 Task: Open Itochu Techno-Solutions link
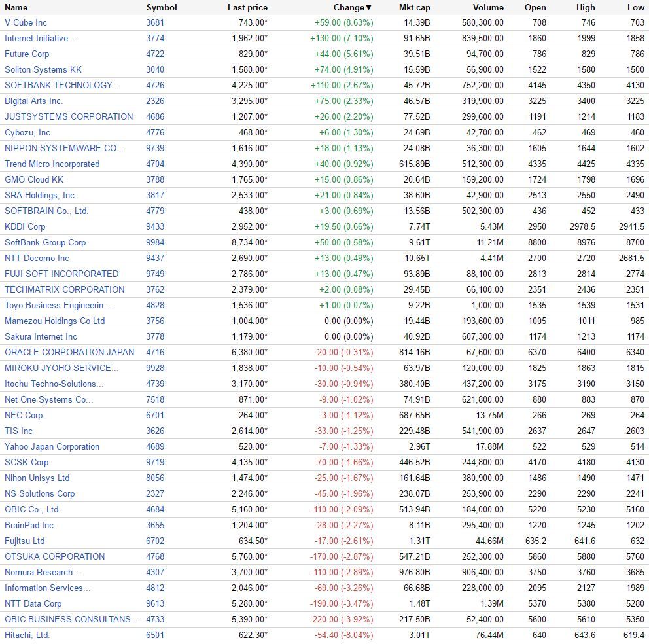coord(54,385)
